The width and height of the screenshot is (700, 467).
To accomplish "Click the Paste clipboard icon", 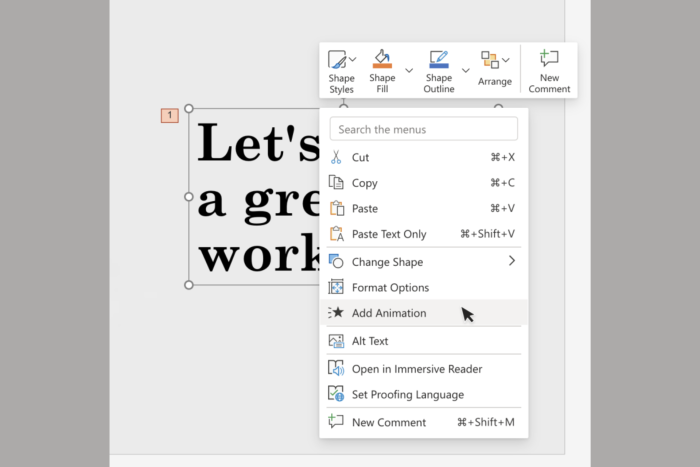I will 337,208.
